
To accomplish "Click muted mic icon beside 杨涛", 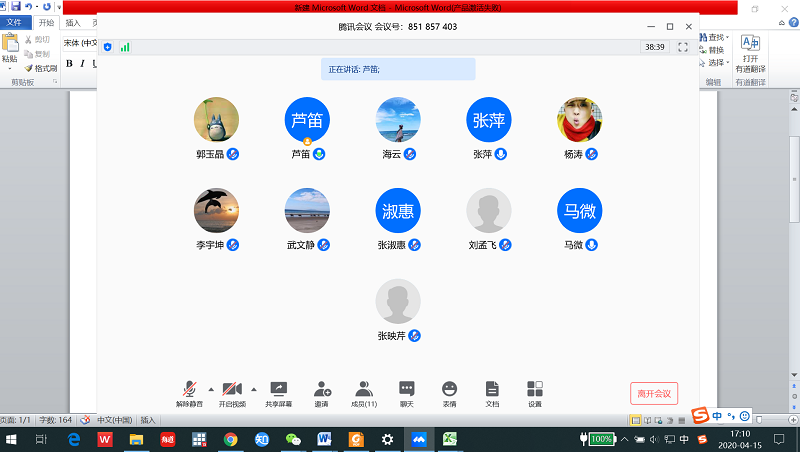I will (591, 154).
